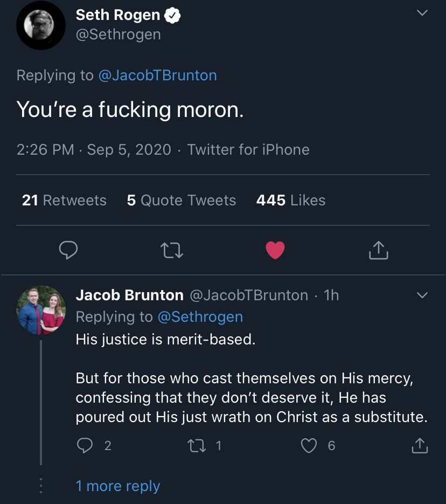Viewport: 446px width, 504px height.
Task: Click @JacobTBrunton in Replying to line
Action: (157, 75)
